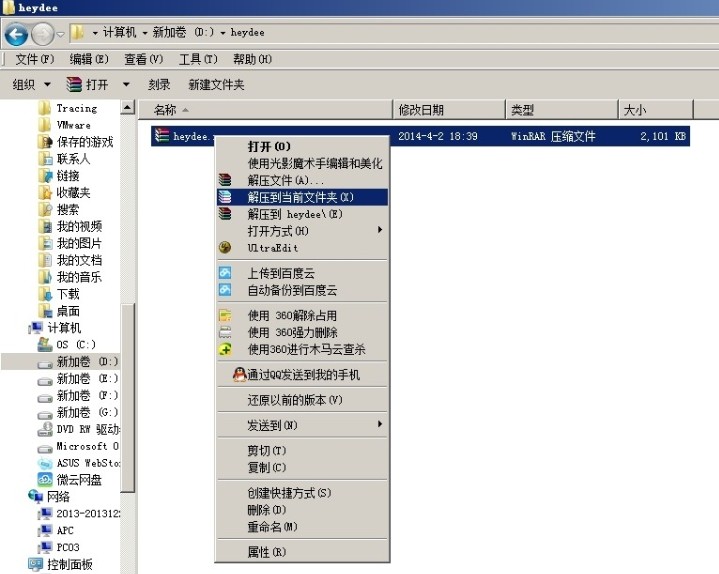The image size is (719, 574).
Task: Sort by the 大小 column header
Action: tap(656, 110)
